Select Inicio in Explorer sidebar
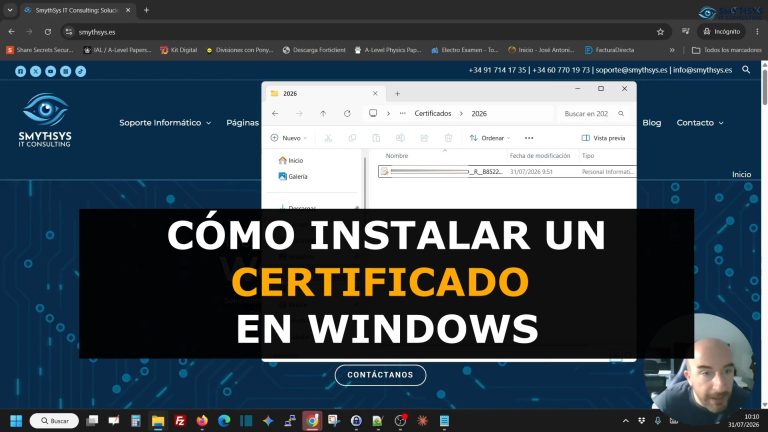This screenshot has height=432, width=768. (x=291, y=160)
